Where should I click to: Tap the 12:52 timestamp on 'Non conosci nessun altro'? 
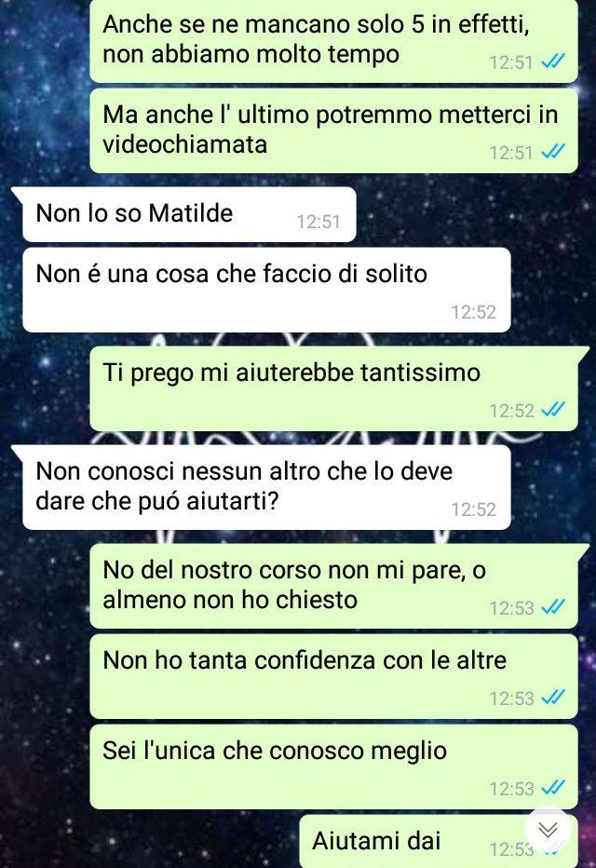(473, 509)
